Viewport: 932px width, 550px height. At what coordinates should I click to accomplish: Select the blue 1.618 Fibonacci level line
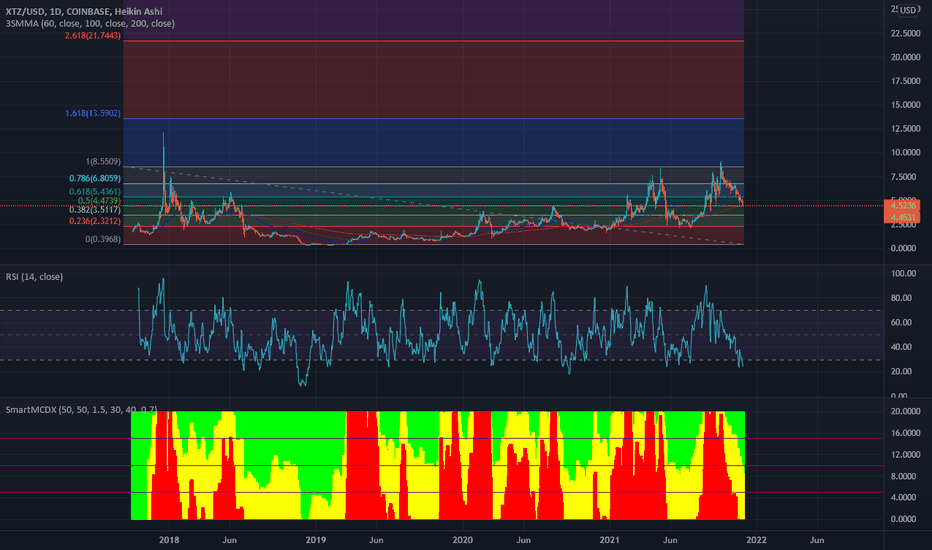click(x=434, y=118)
